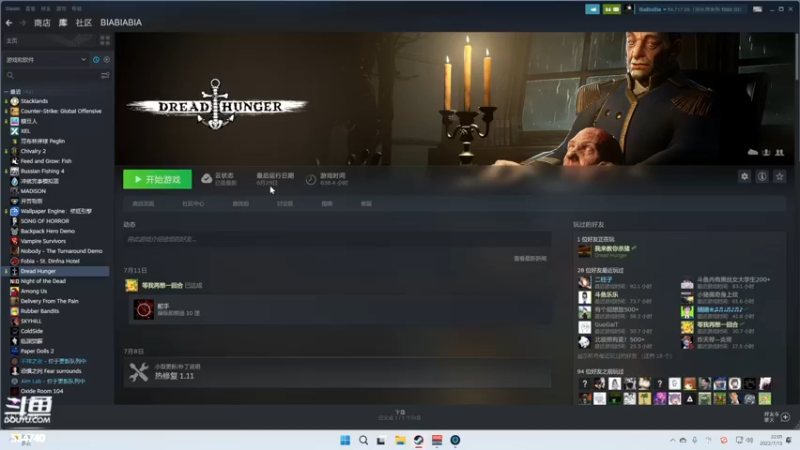Click the Big Picture mode icon

point(757,9)
